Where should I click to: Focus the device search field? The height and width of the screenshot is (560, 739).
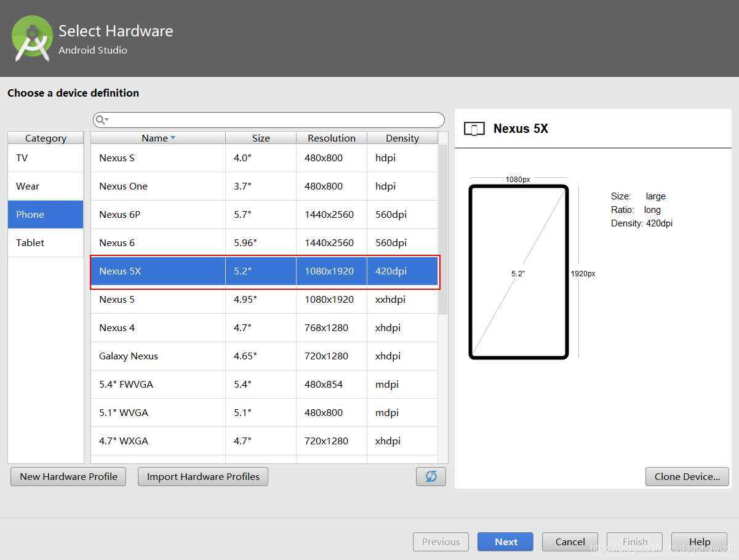click(268, 120)
